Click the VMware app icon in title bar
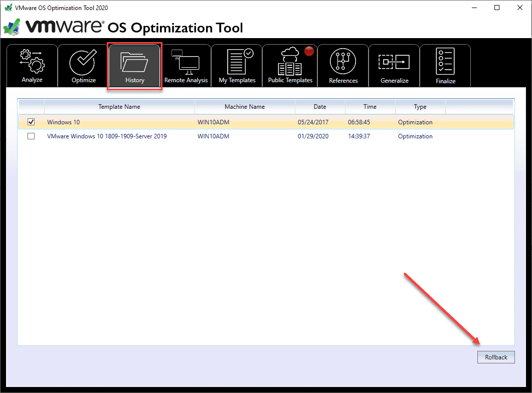Screen dimensions: 532x393 coord(8,8)
